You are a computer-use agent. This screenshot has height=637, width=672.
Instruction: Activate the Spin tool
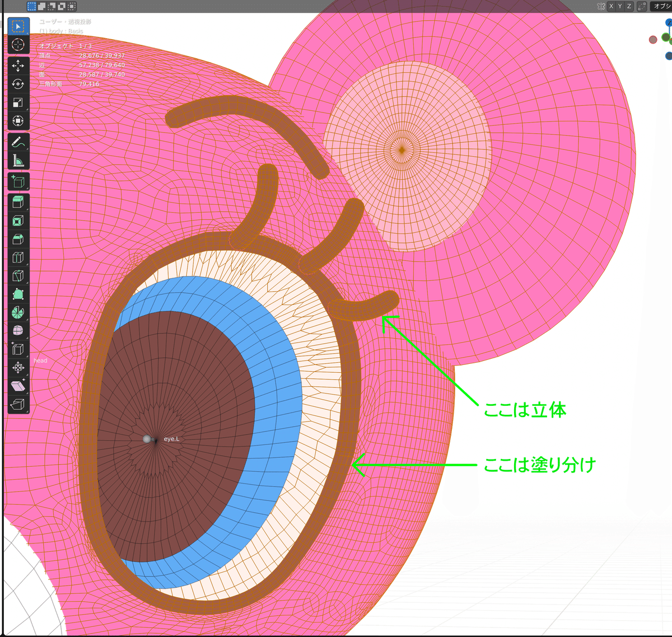(x=18, y=312)
